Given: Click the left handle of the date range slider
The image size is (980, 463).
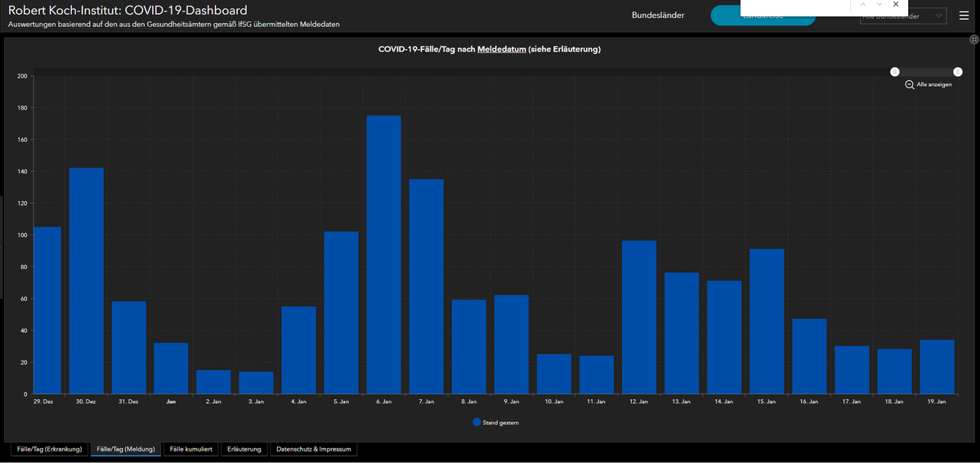Looking at the screenshot, I should click(895, 72).
